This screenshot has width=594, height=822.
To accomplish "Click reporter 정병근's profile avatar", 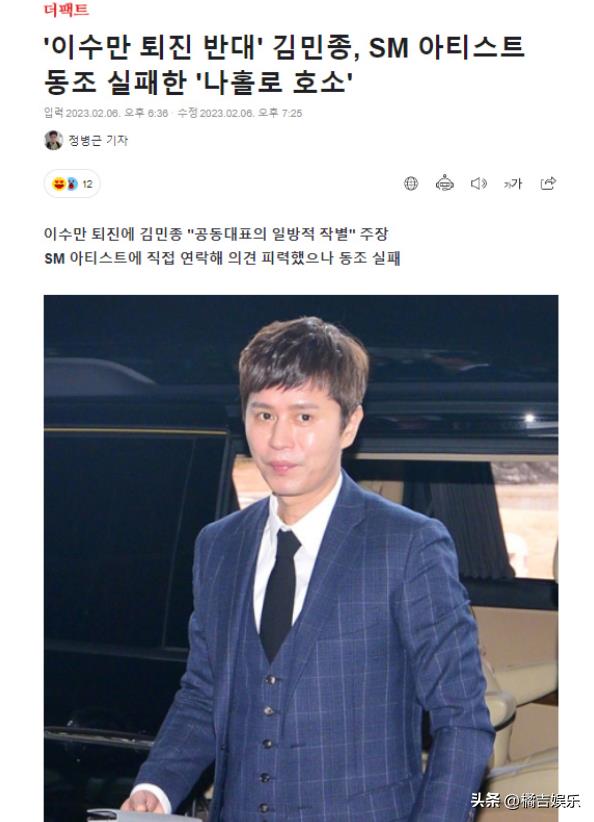I will 53,140.
